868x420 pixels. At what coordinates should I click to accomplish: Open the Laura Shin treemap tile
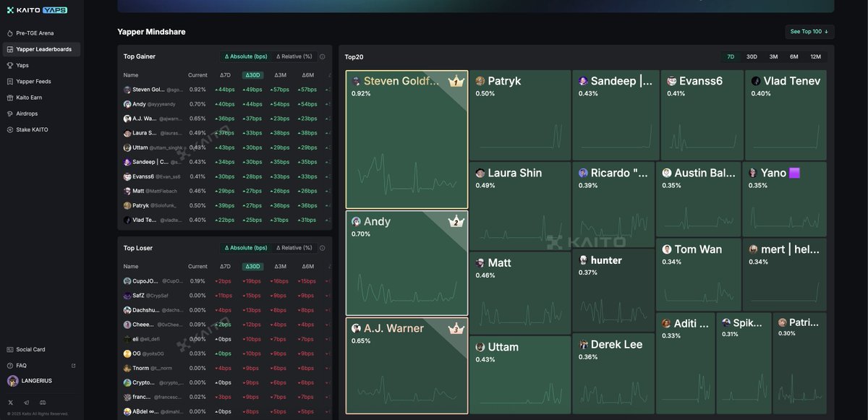coord(519,206)
